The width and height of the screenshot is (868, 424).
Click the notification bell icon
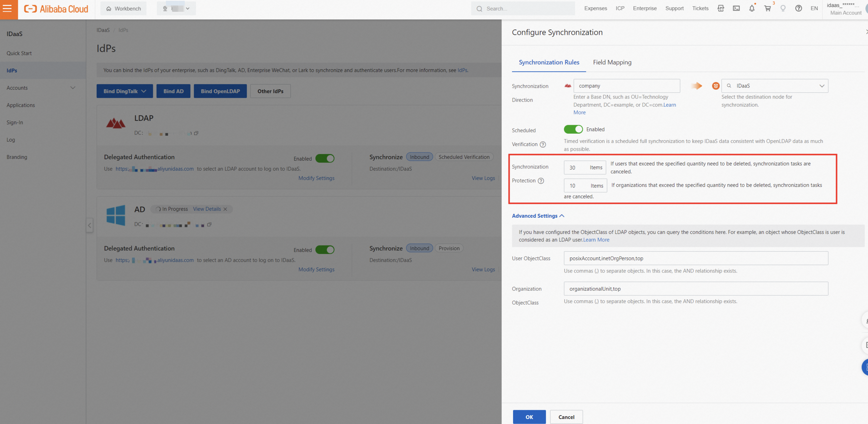pos(752,8)
